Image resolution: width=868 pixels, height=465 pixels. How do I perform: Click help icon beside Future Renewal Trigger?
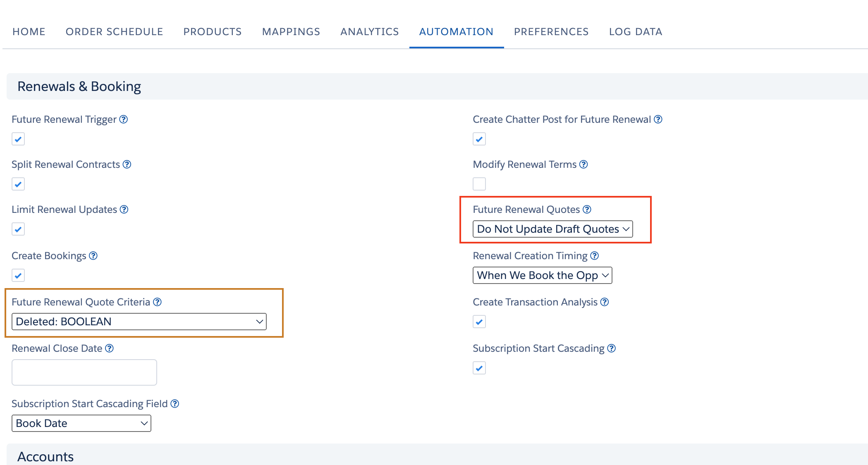click(123, 119)
